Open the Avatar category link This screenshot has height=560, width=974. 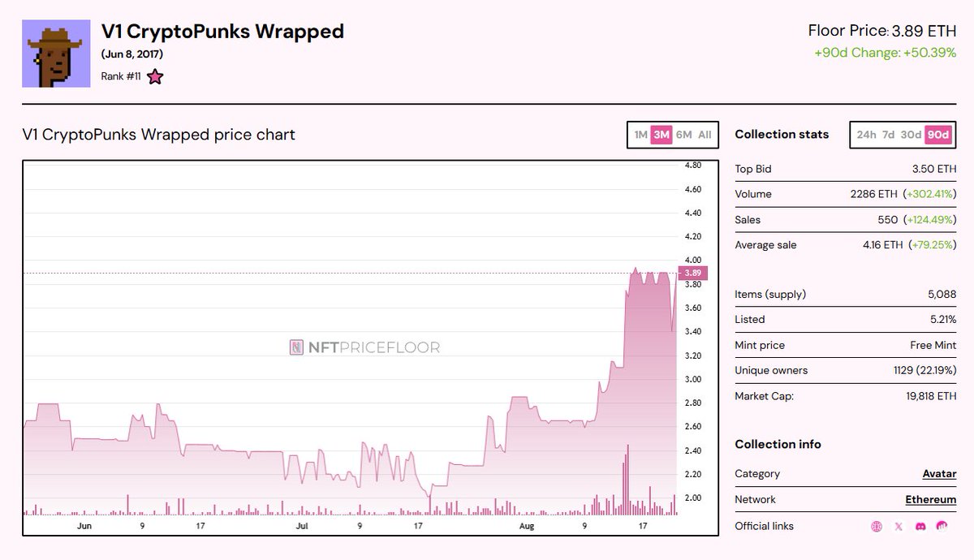click(x=939, y=474)
